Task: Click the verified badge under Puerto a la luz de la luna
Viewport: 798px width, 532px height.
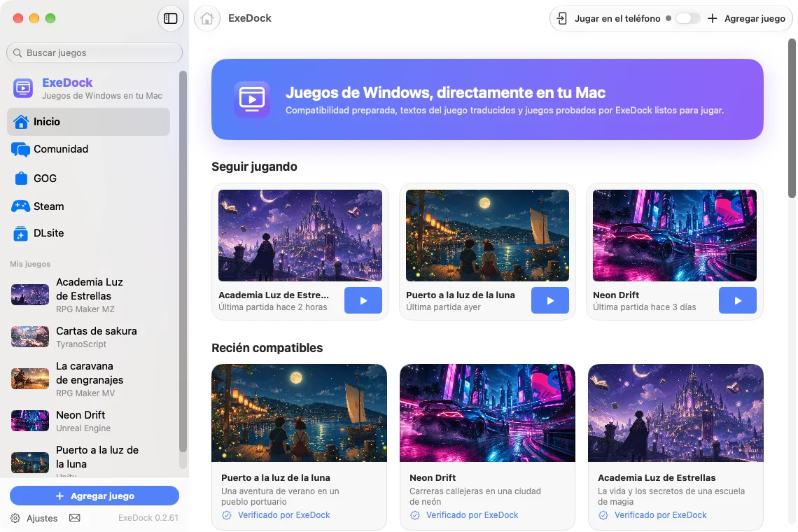Action: tap(227, 515)
